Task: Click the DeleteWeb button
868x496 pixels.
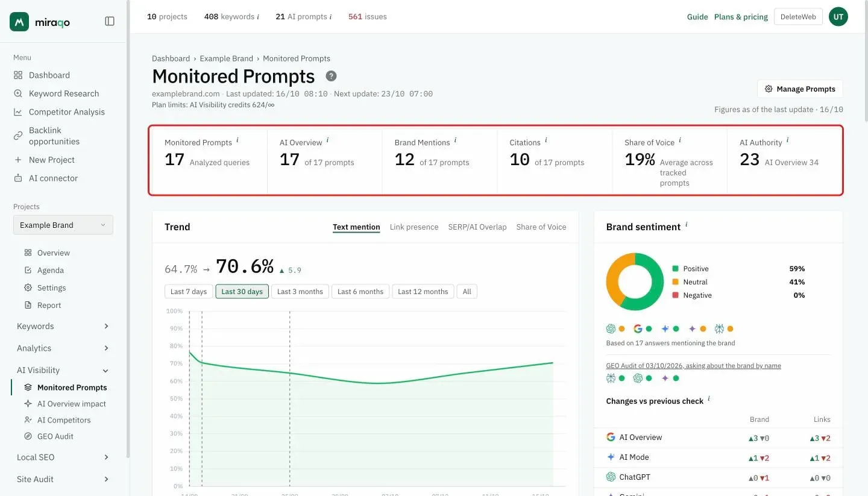Action: pyautogui.click(x=798, y=17)
